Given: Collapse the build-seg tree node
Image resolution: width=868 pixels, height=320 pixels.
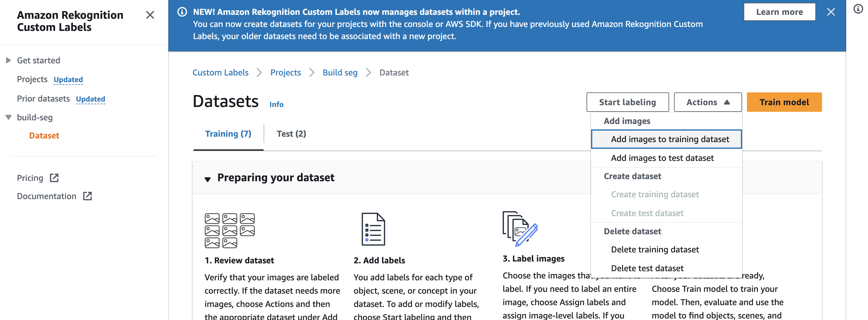Looking at the screenshot, I should [8, 118].
